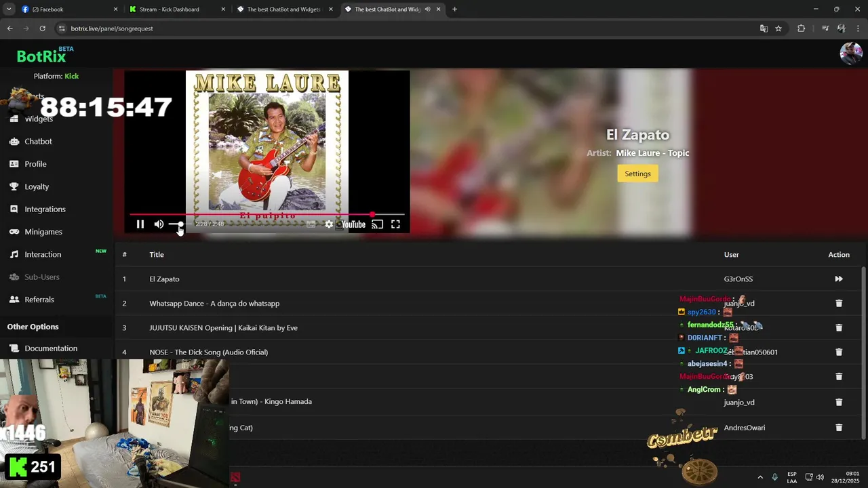
Task: Click the botrix.live address bar
Action: [x=407, y=28]
